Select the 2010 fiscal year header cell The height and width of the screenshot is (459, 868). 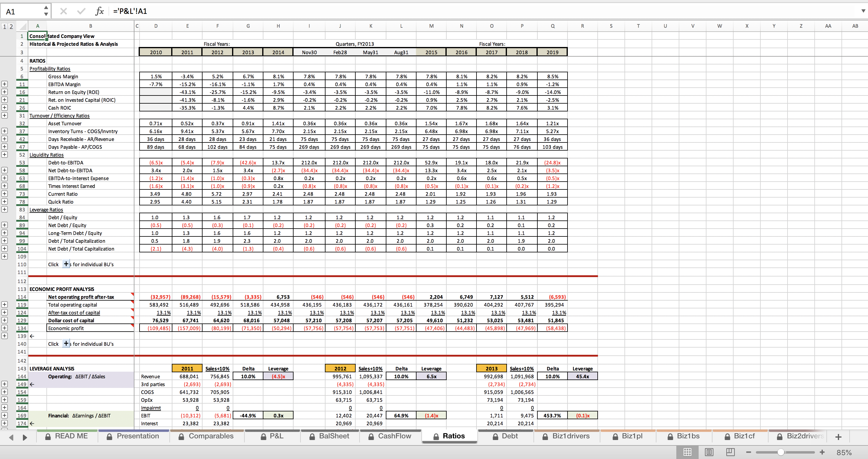coord(156,52)
